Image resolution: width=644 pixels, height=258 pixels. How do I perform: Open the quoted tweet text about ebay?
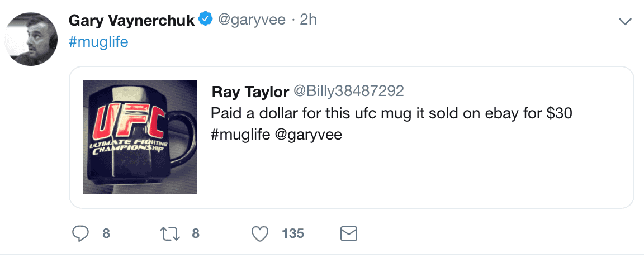(x=391, y=113)
